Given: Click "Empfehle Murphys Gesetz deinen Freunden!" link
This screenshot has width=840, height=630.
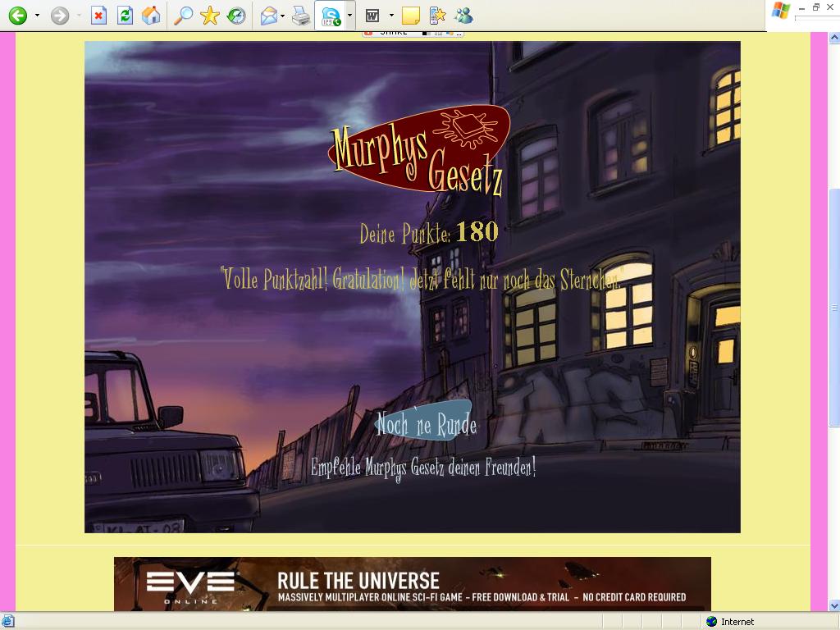Looking at the screenshot, I should 423,468.
